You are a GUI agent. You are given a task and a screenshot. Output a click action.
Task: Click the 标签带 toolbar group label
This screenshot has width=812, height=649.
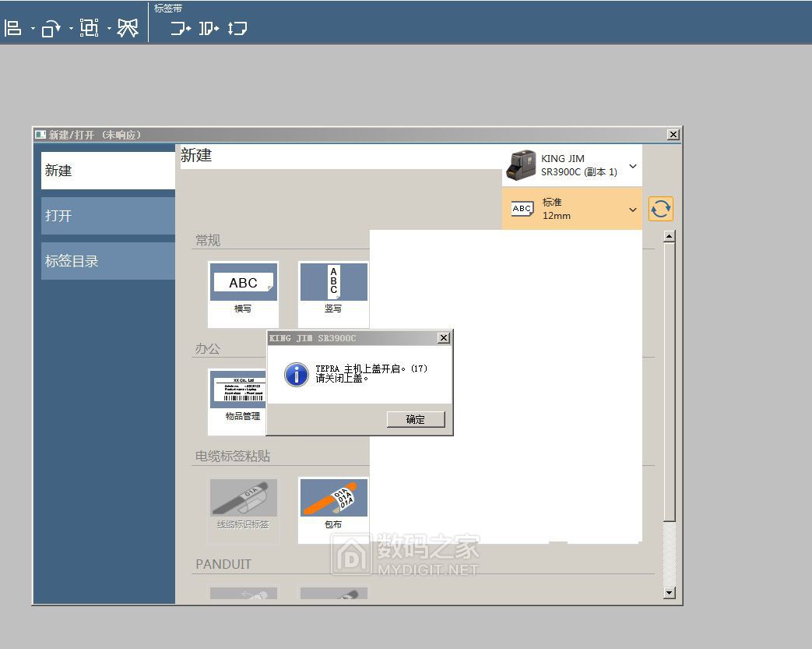point(168,9)
